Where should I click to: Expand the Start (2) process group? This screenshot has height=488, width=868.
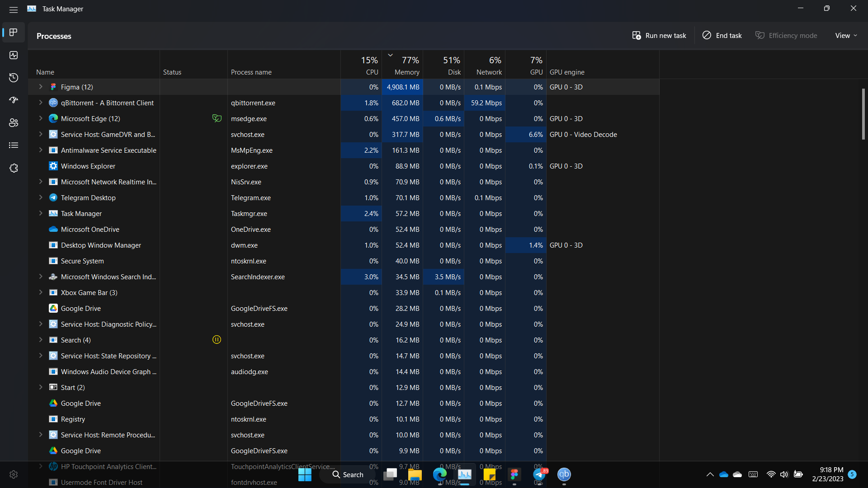pyautogui.click(x=41, y=387)
